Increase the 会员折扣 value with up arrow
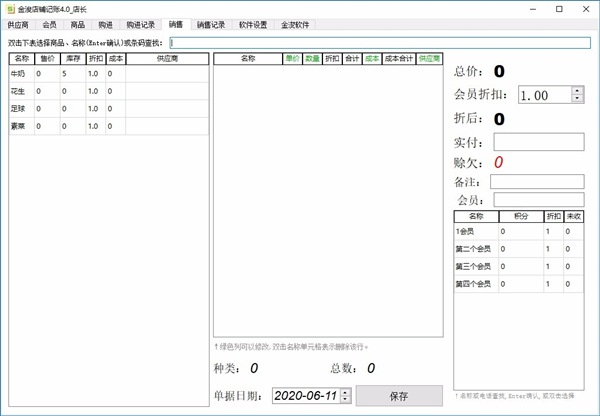Screen dimensions: 600x416 tap(577, 90)
